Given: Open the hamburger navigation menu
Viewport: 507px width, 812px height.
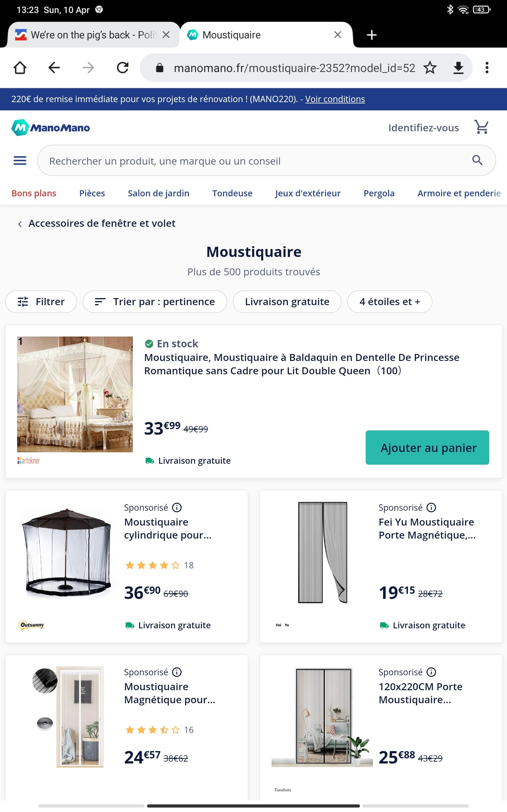Looking at the screenshot, I should pos(20,161).
